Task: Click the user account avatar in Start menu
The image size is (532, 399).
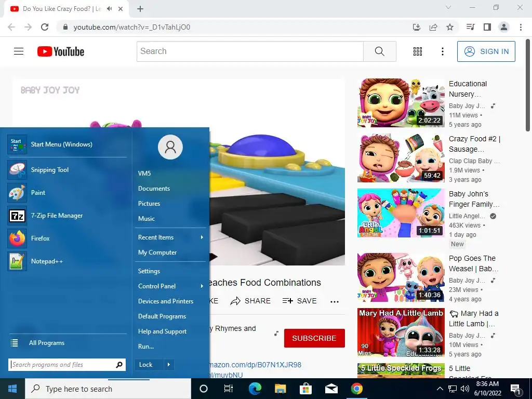Action: tap(170, 147)
